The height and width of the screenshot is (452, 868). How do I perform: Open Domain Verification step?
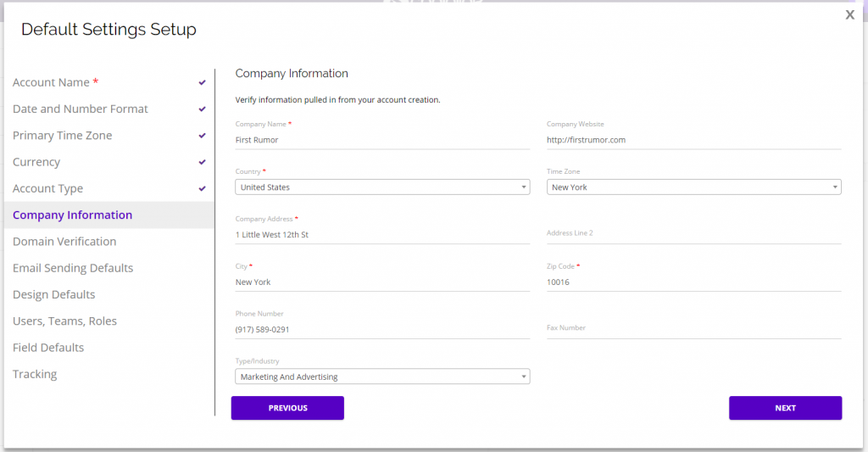click(109, 242)
